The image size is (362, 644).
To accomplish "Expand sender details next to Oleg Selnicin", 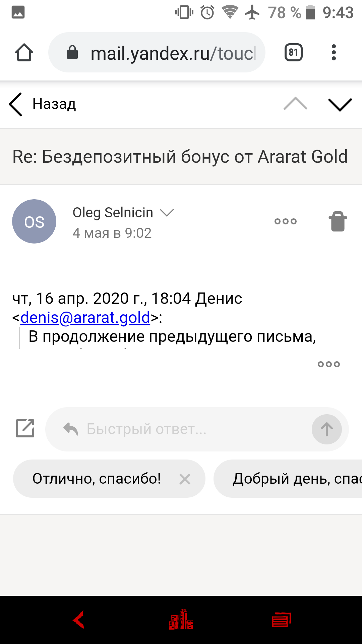I will (167, 213).
